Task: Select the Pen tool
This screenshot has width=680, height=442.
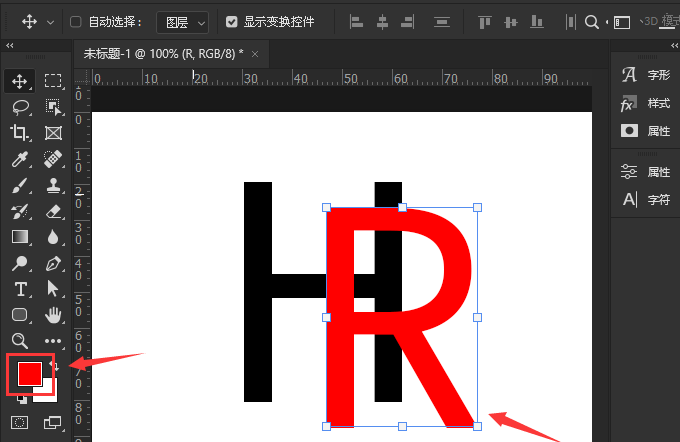Action: (53, 263)
